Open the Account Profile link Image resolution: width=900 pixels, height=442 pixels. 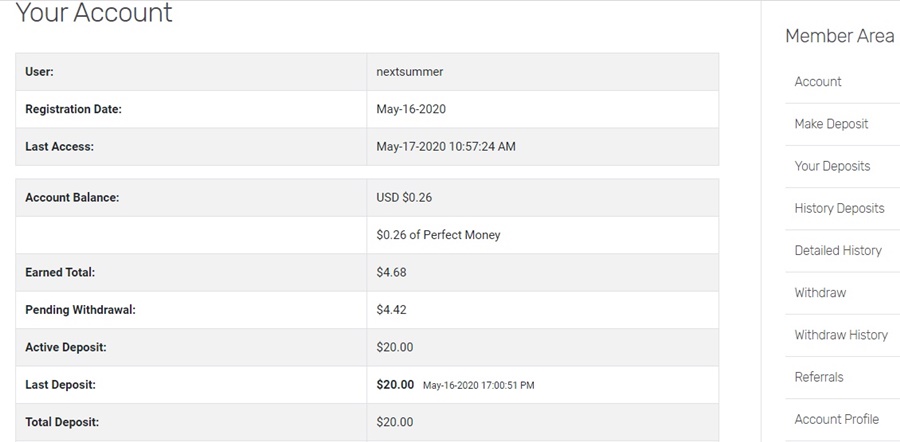pos(836,419)
